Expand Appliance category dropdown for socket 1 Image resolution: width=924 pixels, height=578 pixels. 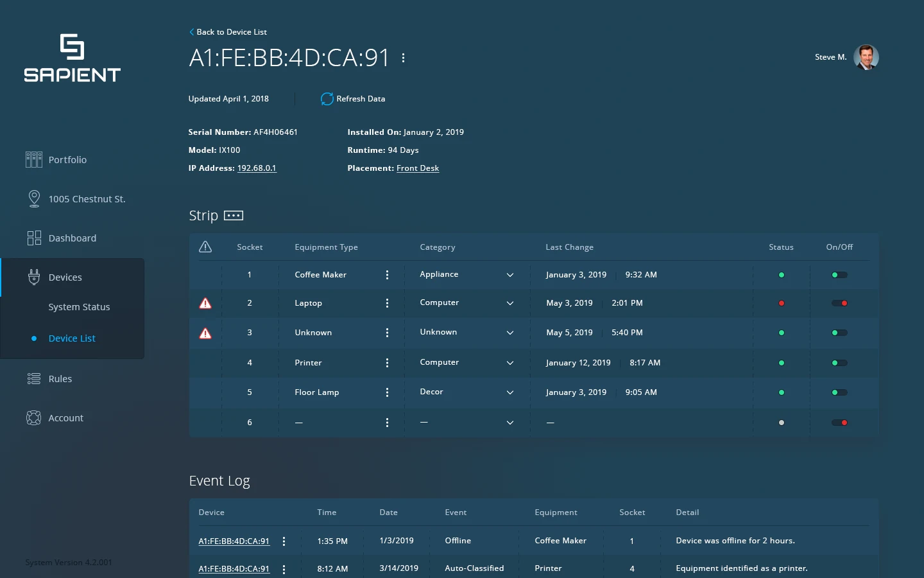pos(510,275)
